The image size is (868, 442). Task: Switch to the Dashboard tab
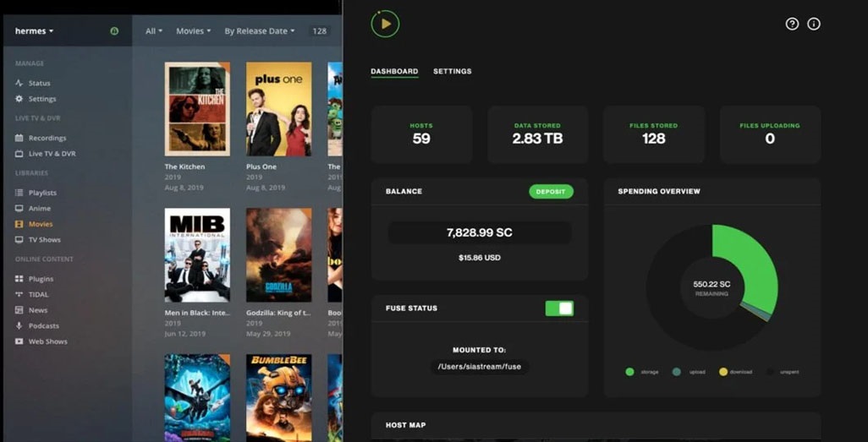(x=394, y=71)
